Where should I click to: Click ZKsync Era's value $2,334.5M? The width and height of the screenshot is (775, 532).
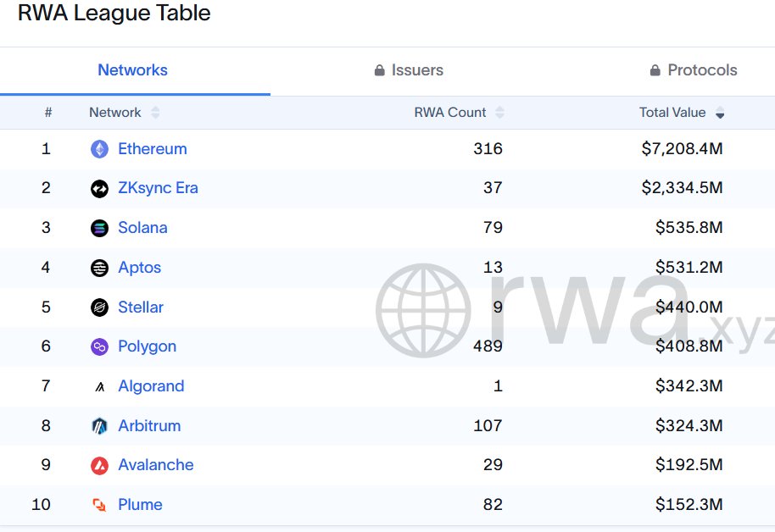pyautogui.click(x=682, y=188)
